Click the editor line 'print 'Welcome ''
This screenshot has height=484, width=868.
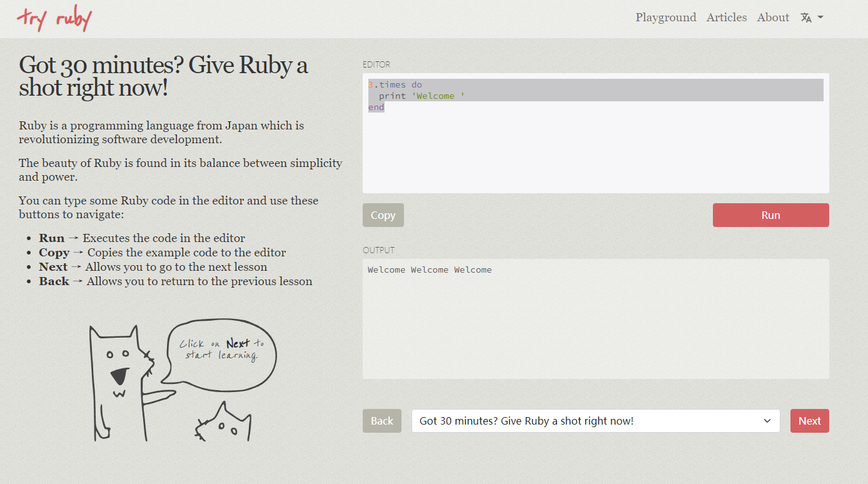421,96
